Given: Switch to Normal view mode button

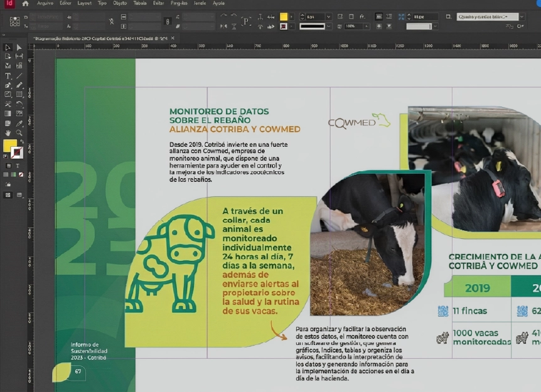Looking at the screenshot, I should pos(8,195).
